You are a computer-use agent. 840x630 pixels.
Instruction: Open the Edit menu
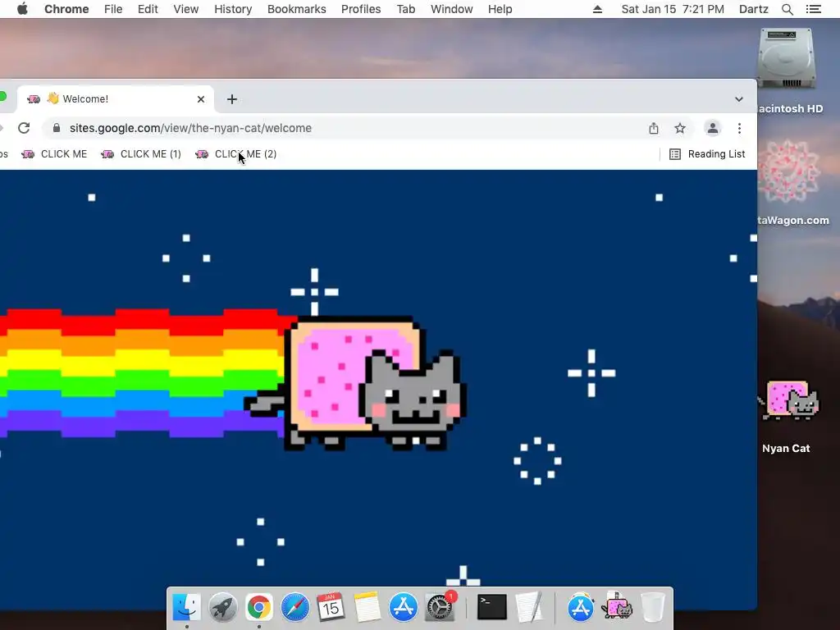pyautogui.click(x=148, y=9)
